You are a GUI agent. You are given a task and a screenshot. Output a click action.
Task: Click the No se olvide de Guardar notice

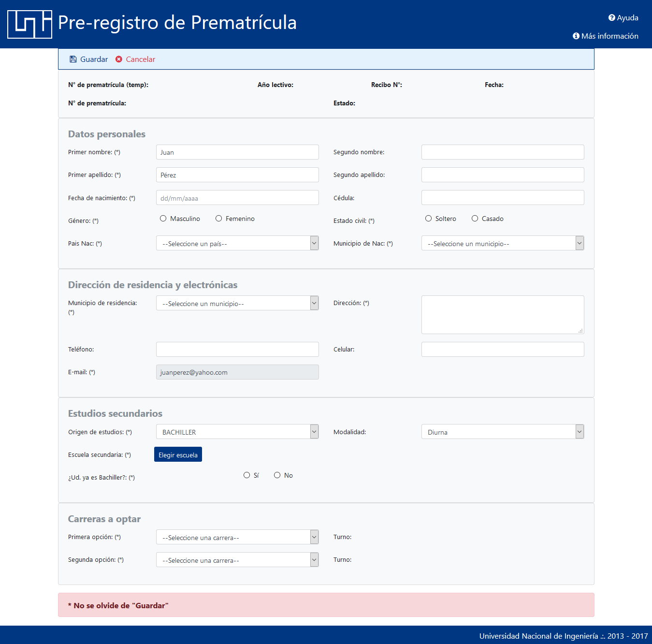click(326, 605)
